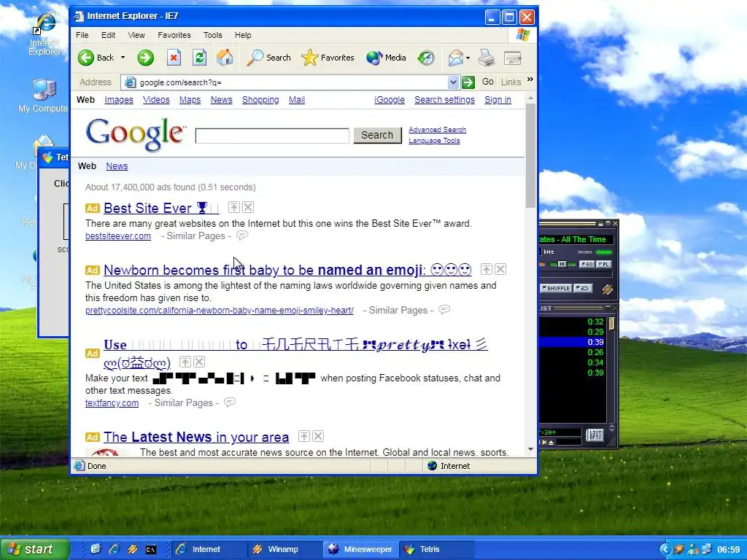Toggle Winamp Shuffle button
Screen dimensions: 747x560
(x=555, y=288)
